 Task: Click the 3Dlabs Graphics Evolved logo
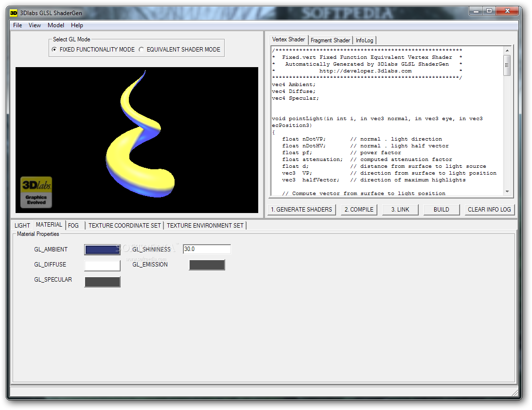(x=36, y=192)
